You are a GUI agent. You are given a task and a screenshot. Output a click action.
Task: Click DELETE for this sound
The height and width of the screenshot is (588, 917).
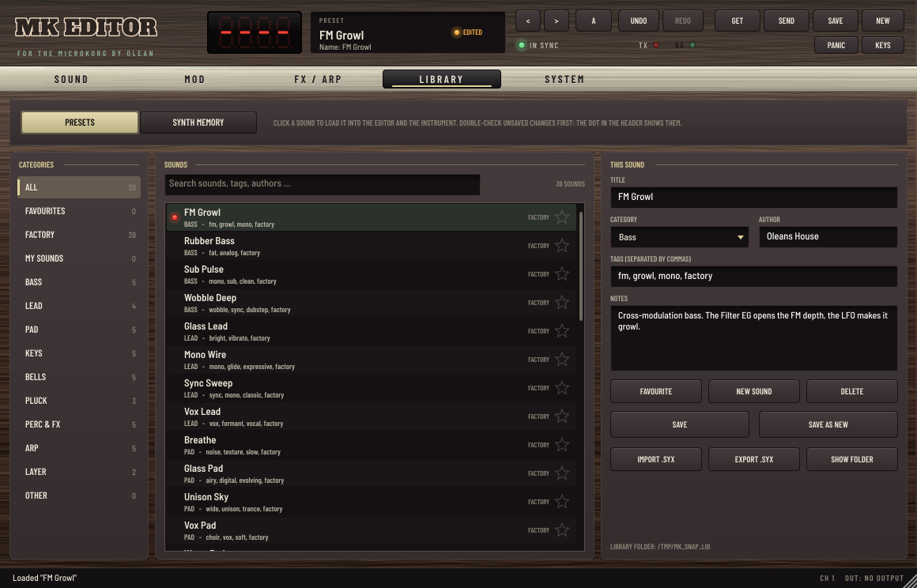point(851,391)
